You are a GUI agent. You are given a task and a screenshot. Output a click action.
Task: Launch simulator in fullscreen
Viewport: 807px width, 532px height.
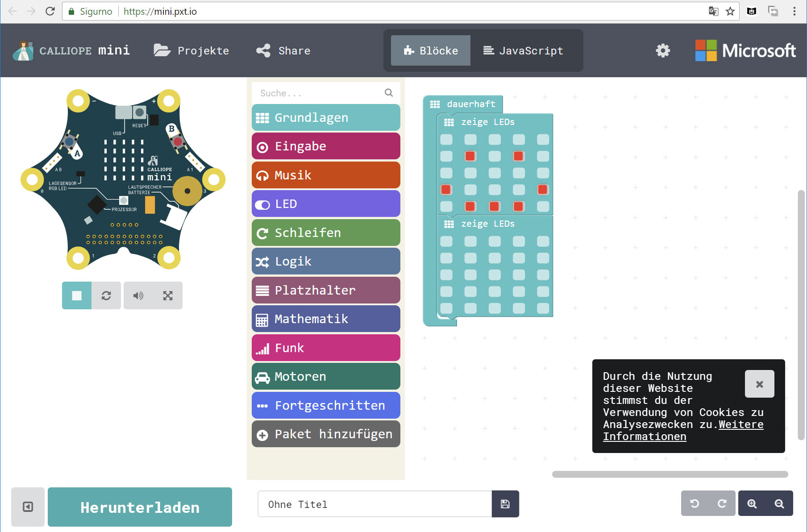(x=168, y=295)
